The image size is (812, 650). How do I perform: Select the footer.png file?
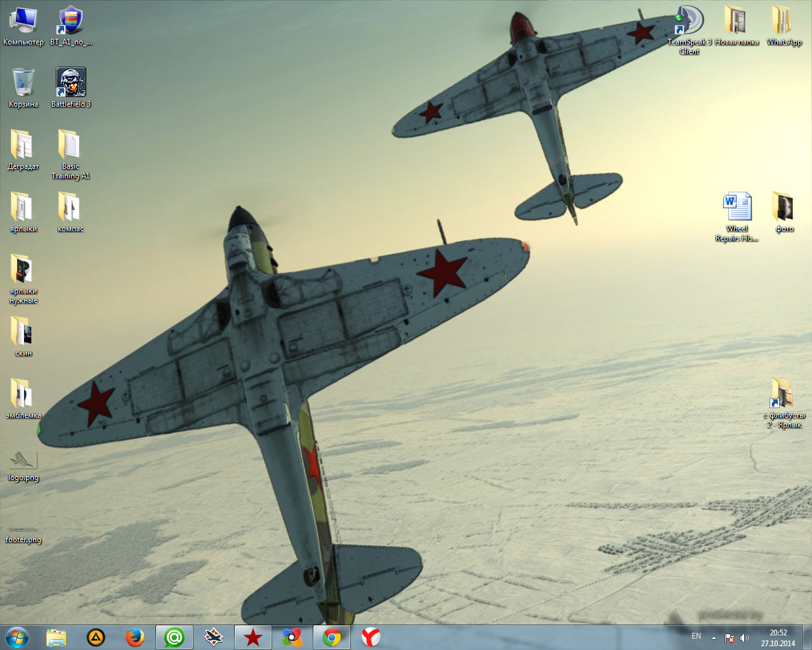pos(23,534)
